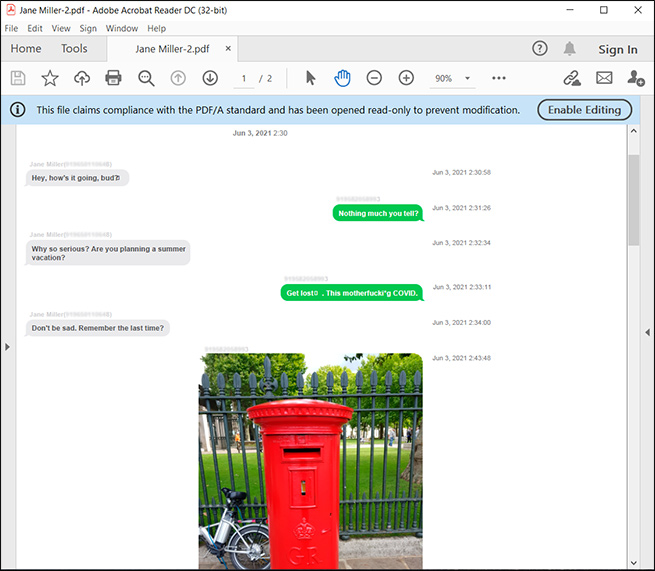655x571 pixels.
Task: Zoom out with the minus icon
Action: point(374,78)
